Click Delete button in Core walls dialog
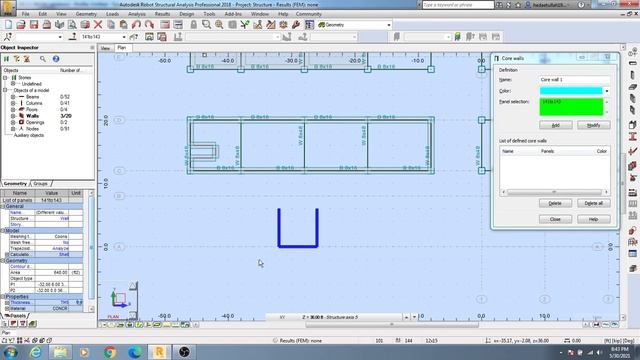Screen dimensions: 640x360 pos(555,203)
